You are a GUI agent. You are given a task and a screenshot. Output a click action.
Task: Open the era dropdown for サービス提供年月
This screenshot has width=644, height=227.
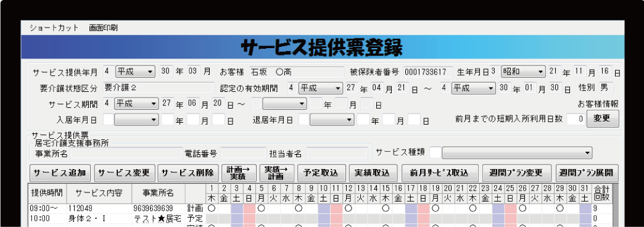135,72
